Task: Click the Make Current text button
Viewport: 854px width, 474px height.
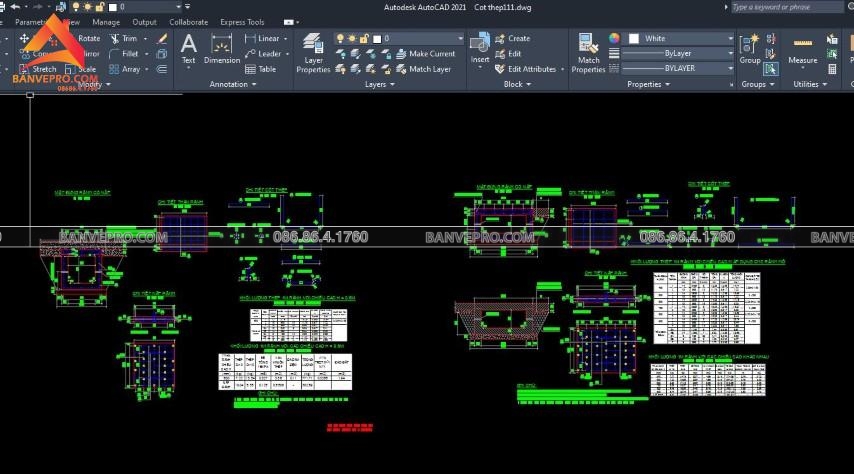Action: [432, 53]
